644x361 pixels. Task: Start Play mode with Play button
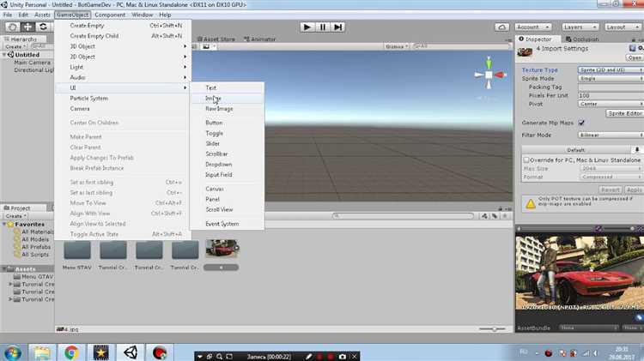coord(307,27)
